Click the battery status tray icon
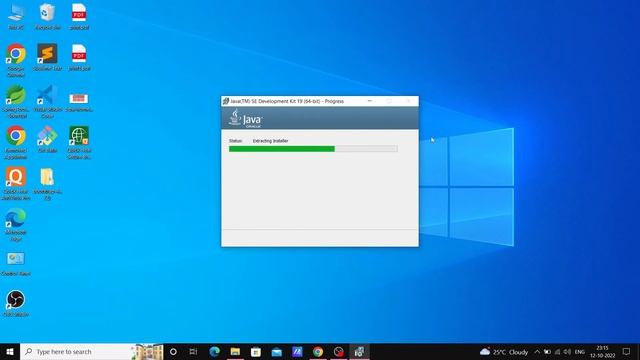Viewport: 640px width, 360px height. click(547, 351)
